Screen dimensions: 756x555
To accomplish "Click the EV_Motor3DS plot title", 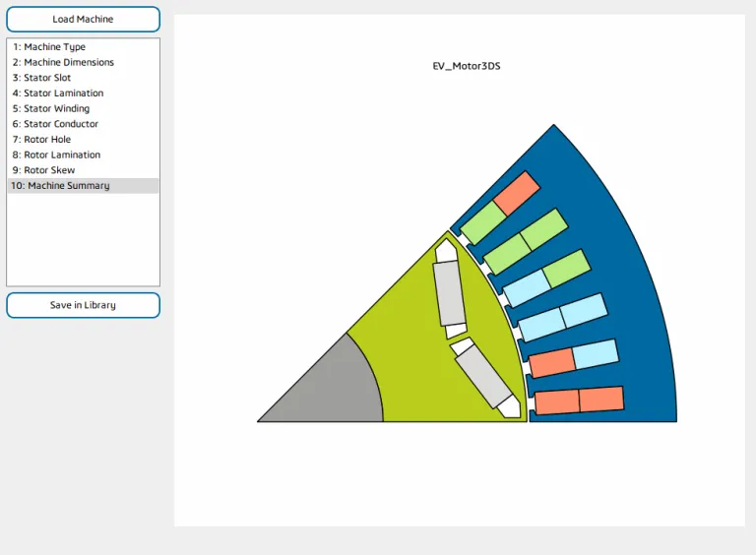I will coord(467,66).
